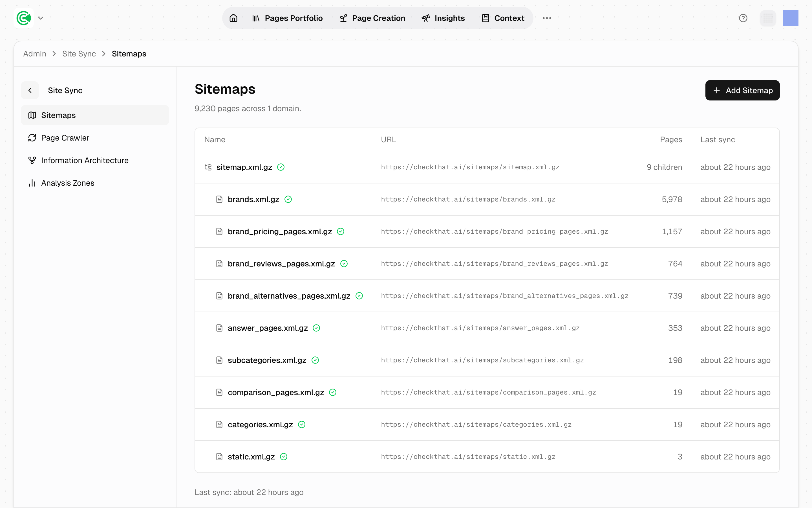This screenshot has width=812, height=508.
Task: Click Sitemaps breadcrumb item
Action: (129, 54)
